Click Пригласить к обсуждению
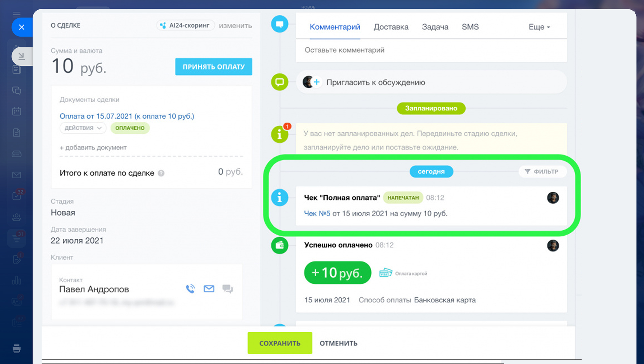The width and height of the screenshot is (644, 364). coord(375,82)
